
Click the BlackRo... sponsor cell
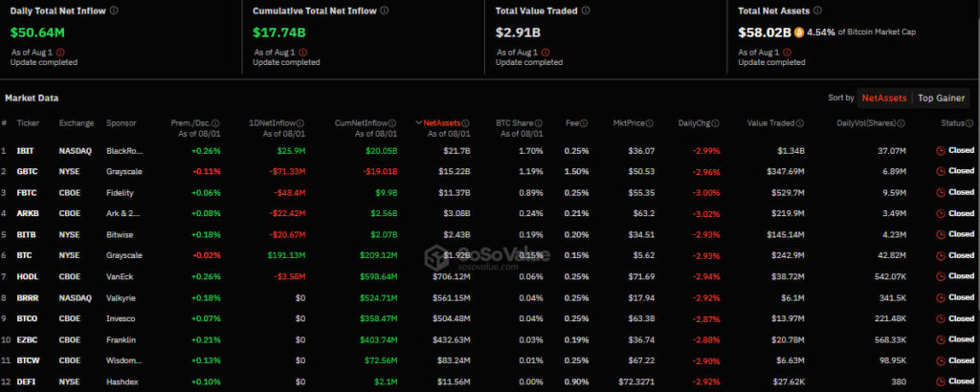(123, 150)
